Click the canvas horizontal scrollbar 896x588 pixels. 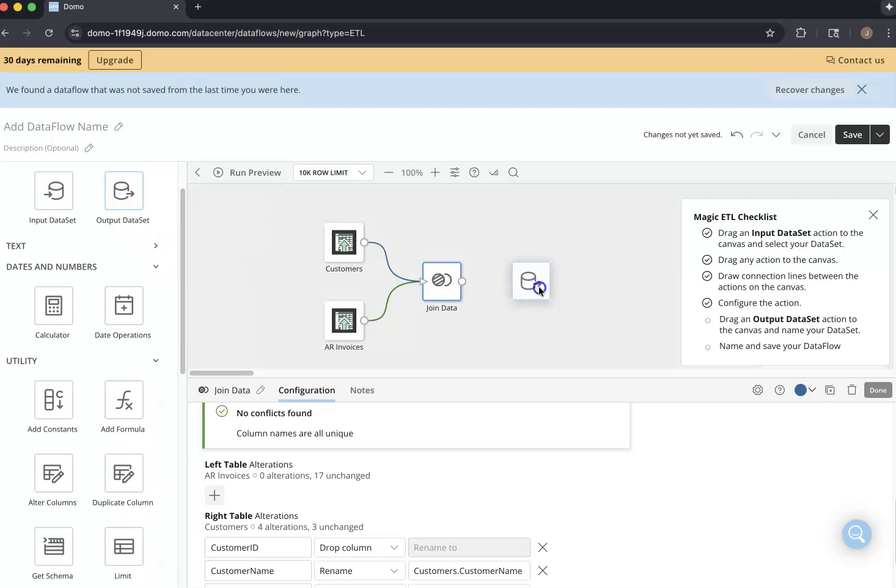pyautogui.click(x=221, y=373)
